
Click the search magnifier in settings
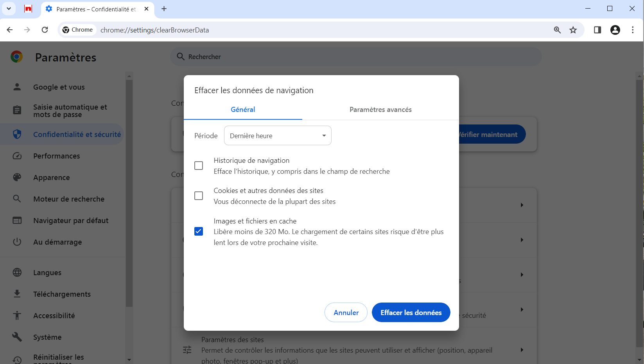pos(181,57)
